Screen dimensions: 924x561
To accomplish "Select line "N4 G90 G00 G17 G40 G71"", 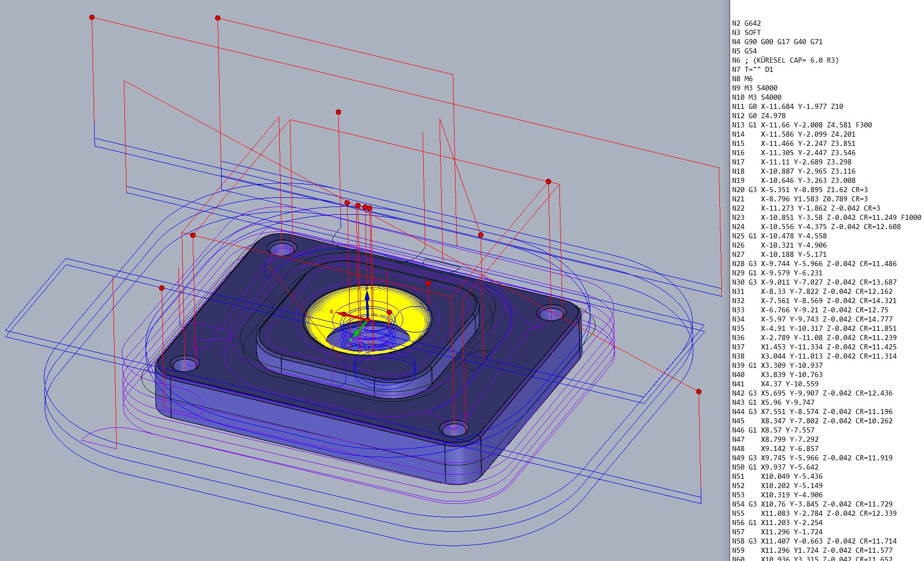I will coord(777,42).
